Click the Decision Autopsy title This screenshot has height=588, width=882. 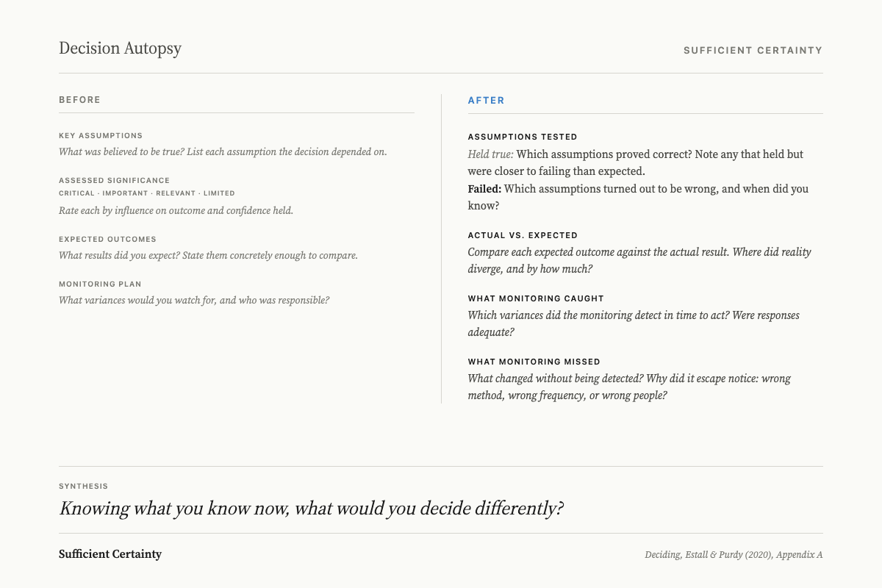[x=120, y=49]
